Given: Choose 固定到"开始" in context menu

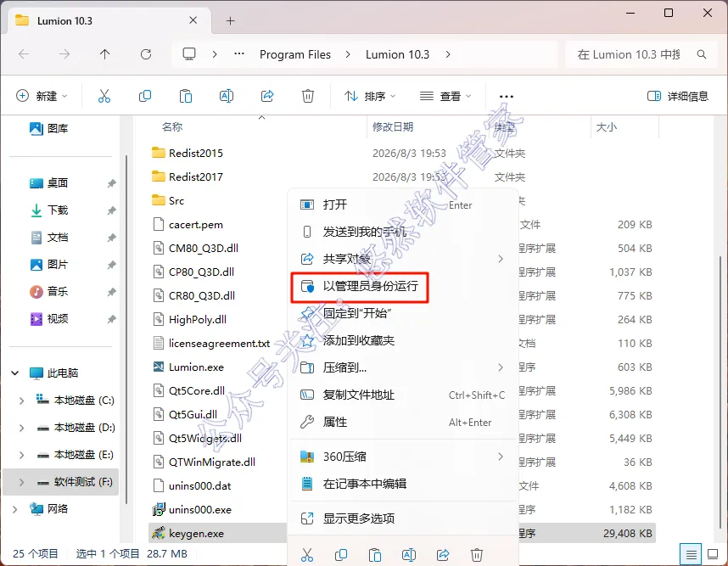Looking at the screenshot, I should [402, 313].
